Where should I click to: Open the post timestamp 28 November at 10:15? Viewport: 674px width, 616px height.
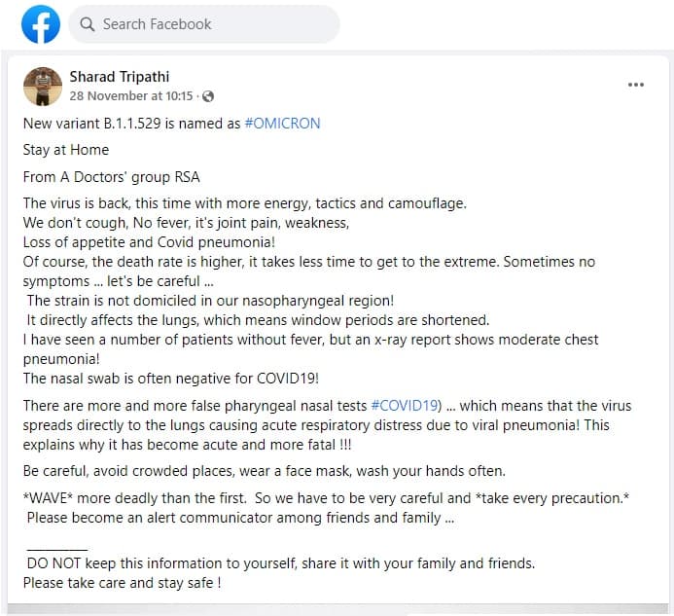coord(131,96)
